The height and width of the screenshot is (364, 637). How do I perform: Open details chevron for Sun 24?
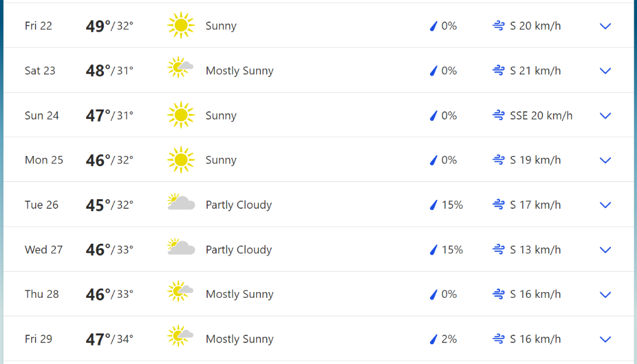coord(605,116)
